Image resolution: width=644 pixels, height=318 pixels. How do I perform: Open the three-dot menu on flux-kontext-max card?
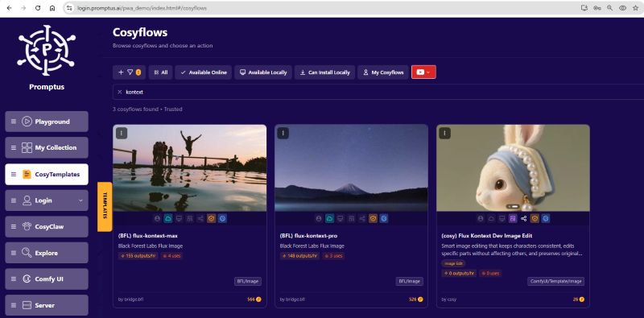coord(122,133)
